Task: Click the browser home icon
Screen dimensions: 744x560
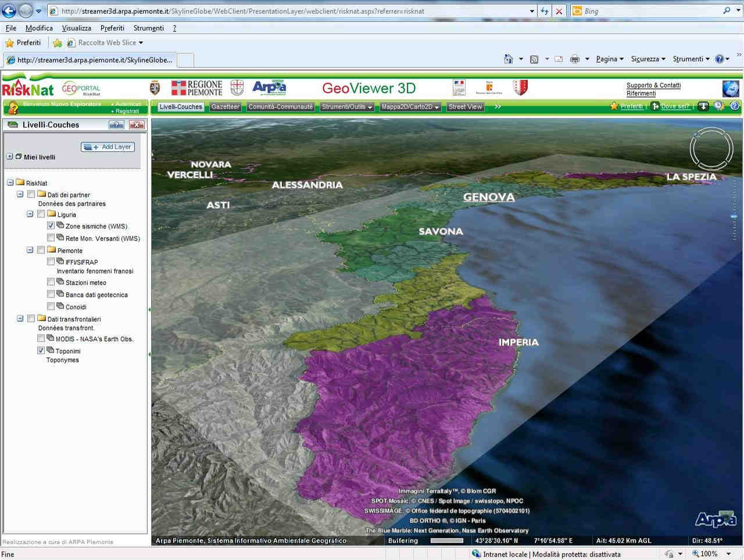Action: point(509,59)
